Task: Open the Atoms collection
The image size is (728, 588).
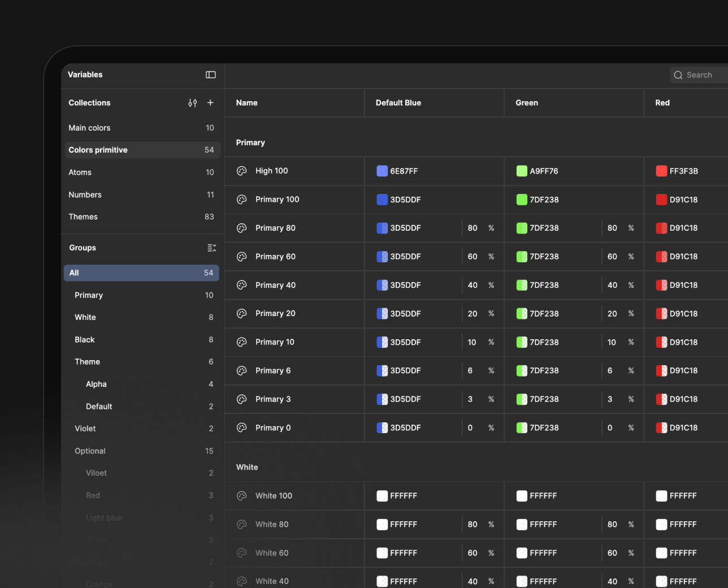Action: click(x=141, y=172)
